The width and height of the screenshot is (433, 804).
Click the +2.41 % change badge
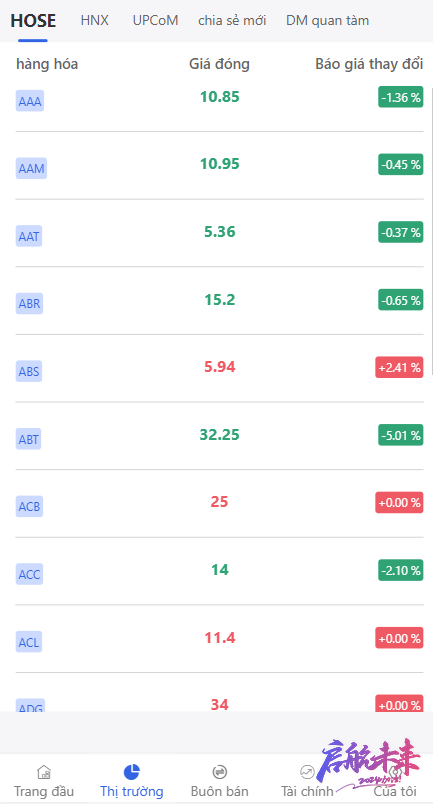[x=399, y=368]
